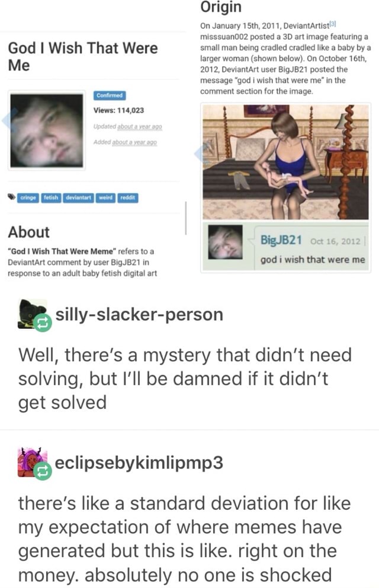379x588 pixels.
Task: Select the cringe tag
Action: coord(28,197)
